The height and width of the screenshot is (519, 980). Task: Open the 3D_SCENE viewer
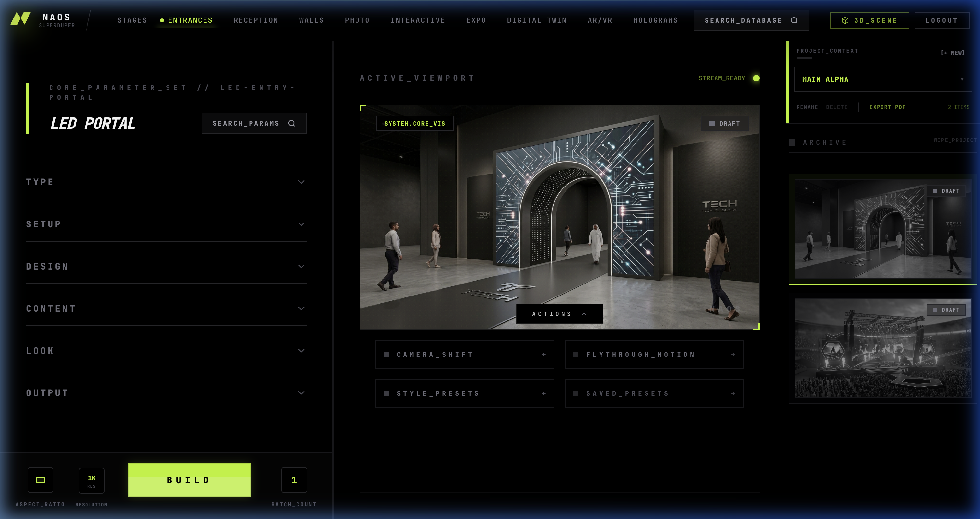869,20
